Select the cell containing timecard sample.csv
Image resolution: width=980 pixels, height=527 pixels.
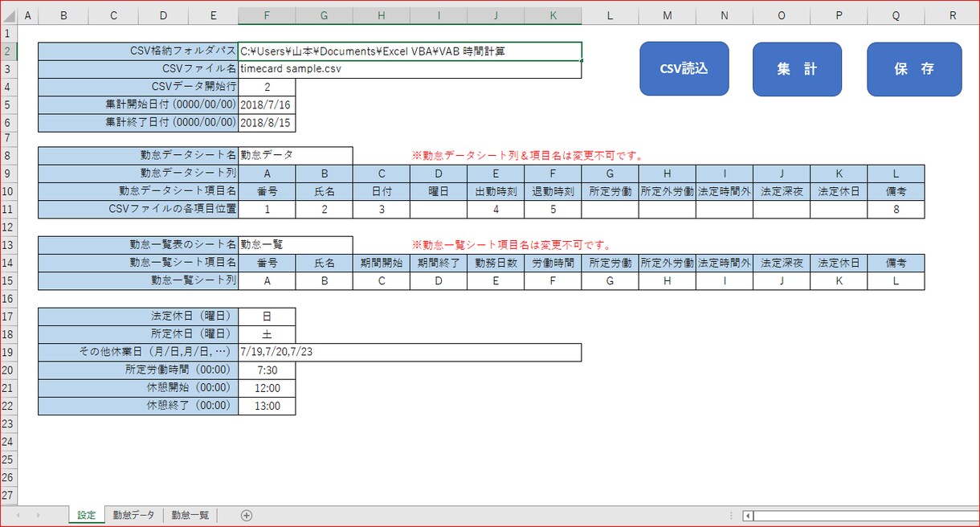click(x=410, y=69)
